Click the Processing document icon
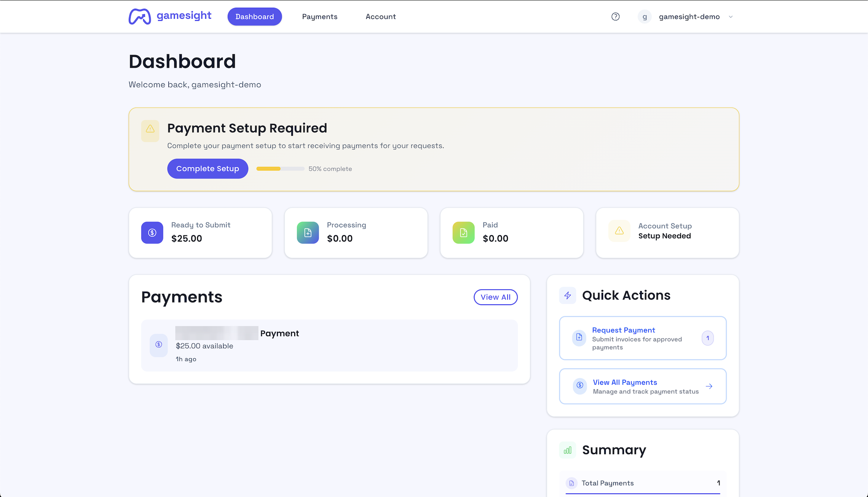The width and height of the screenshot is (868, 497). [308, 232]
